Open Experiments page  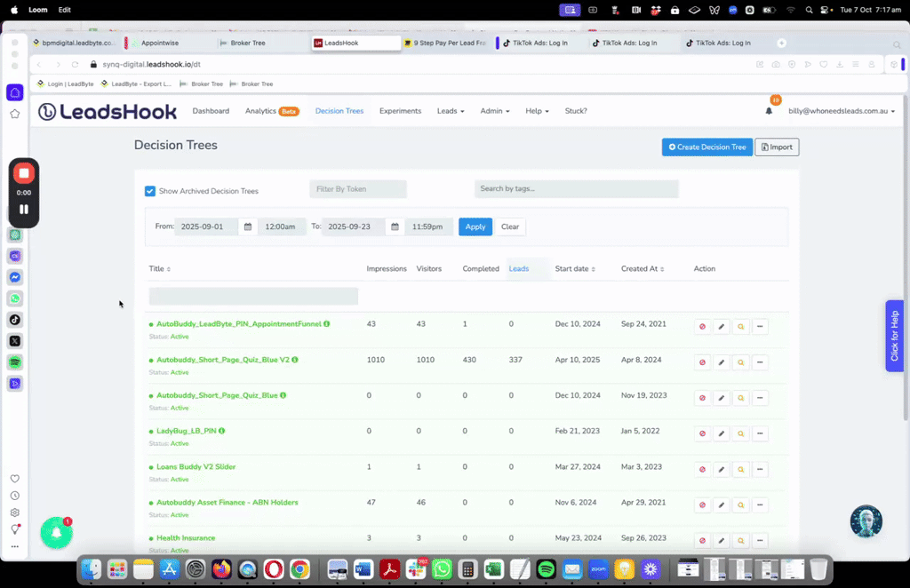(400, 111)
